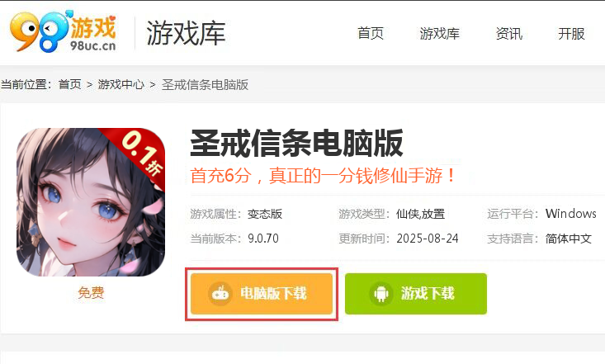Click the 变态版 game attribute value
605x364 pixels.
coord(265,214)
